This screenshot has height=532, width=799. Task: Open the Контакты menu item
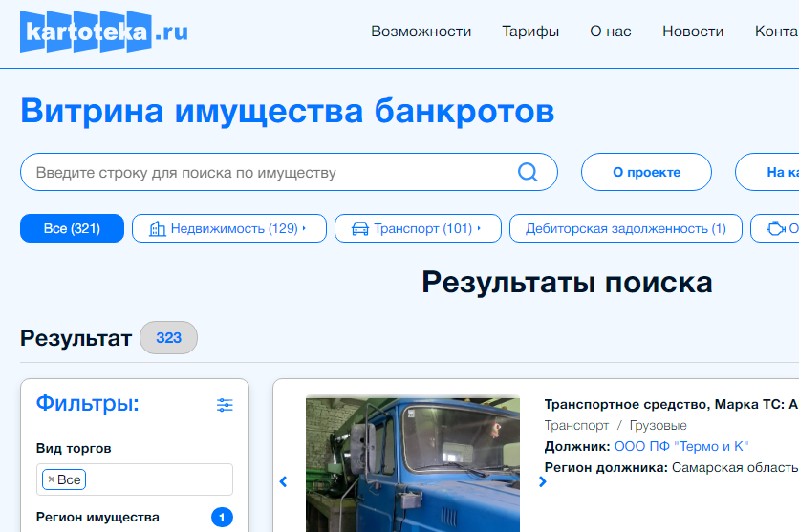pos(777,32)
